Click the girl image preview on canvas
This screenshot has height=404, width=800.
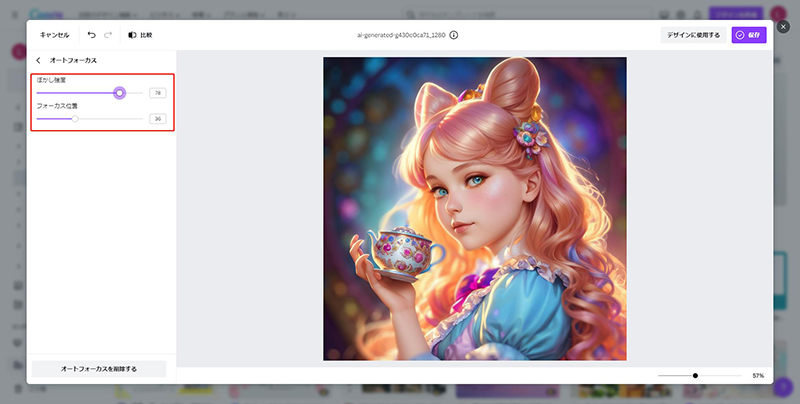tap(474, 208)
